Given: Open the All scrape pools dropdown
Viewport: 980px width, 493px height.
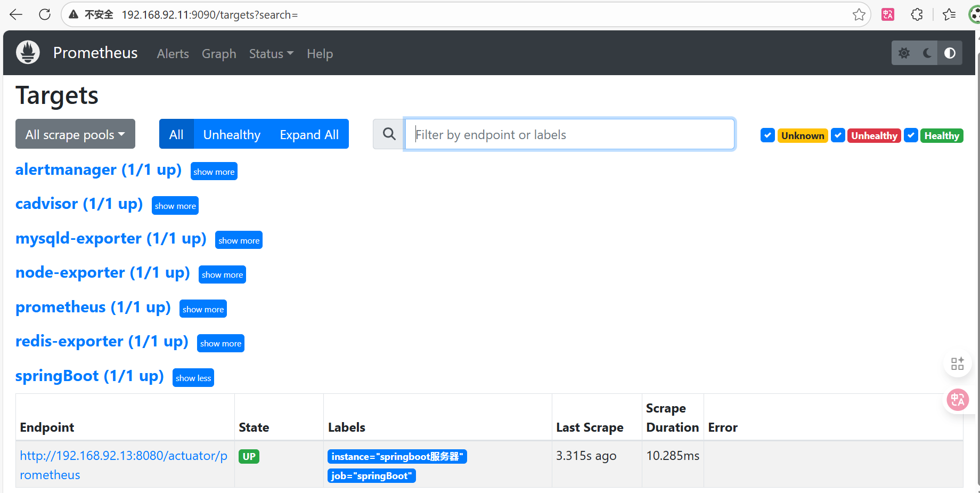Looking at the screenshot, I should pyautogui.click(x=75, y=134).
